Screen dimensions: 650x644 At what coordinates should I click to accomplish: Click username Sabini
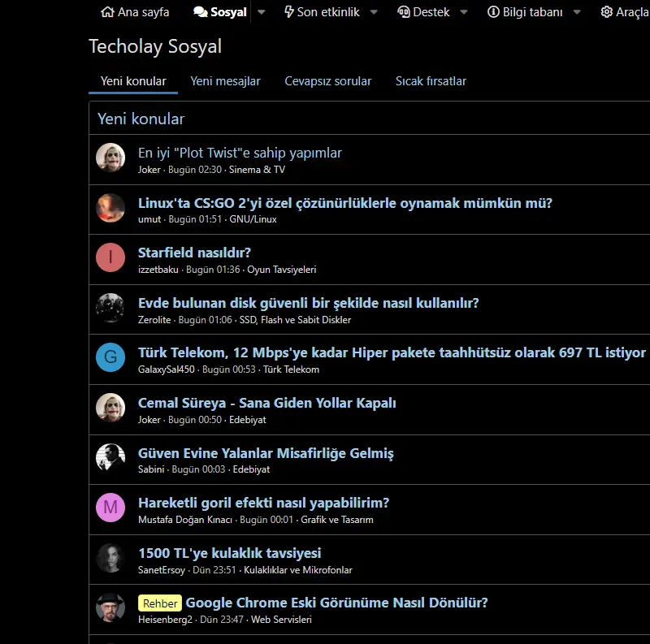(x=151, y=469)
